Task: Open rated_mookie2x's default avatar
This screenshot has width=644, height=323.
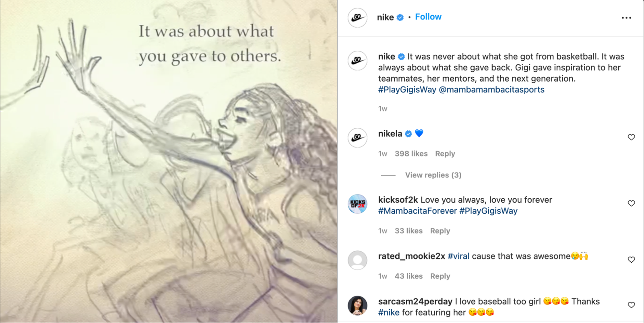Action: coord(357,260)
